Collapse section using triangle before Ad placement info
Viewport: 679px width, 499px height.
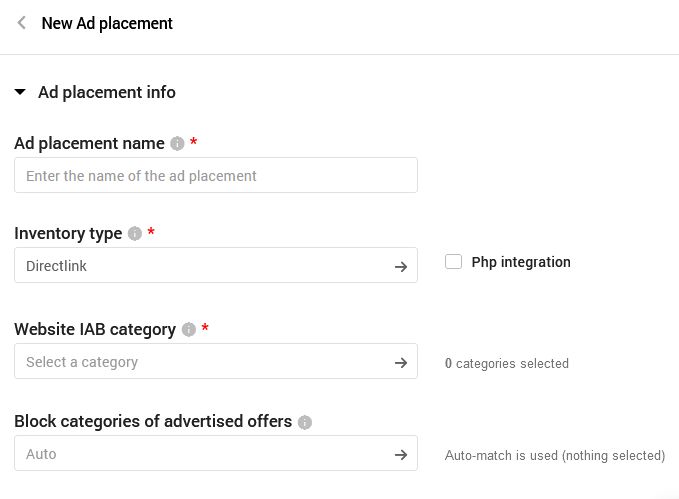pyautogui.click(x=20, y=92)
